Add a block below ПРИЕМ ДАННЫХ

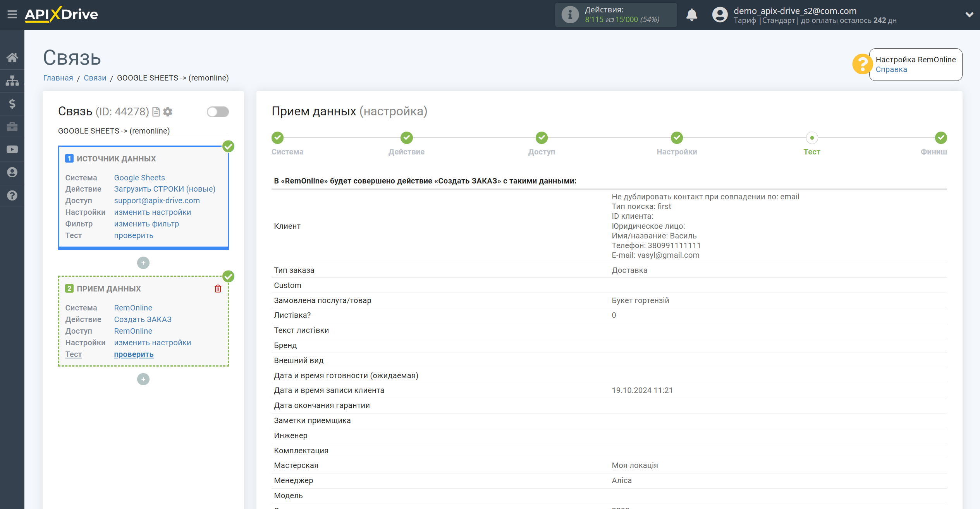pos(143,379)
